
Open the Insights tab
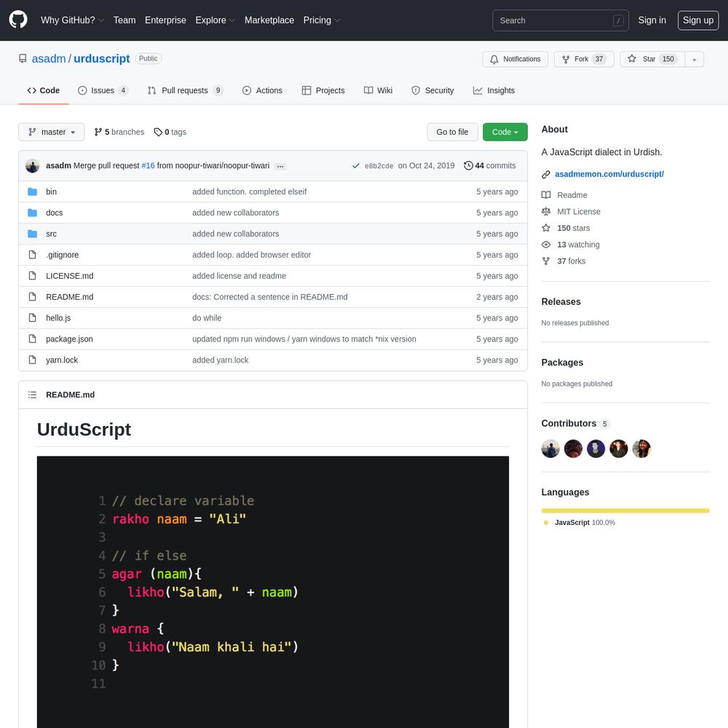(x=494, y=90)
